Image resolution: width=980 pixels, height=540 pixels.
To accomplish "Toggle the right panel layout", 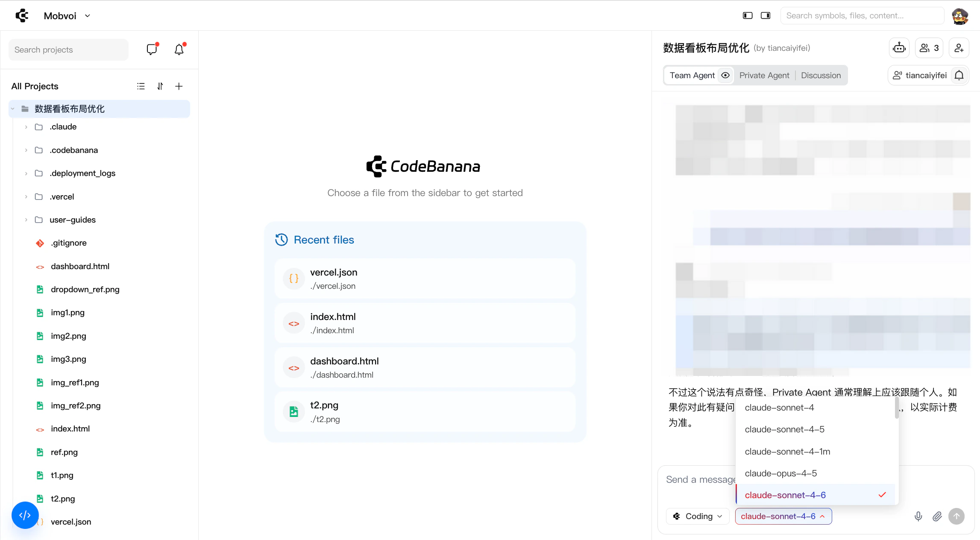I will click(765, 15).
